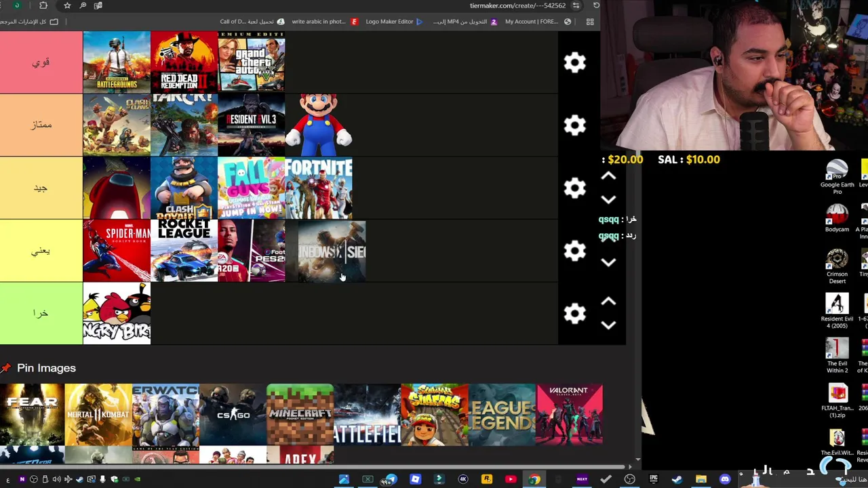Screen dimensions: 868x488
Task: Select Red Dead Redemption II image
Action: [184, 62]
